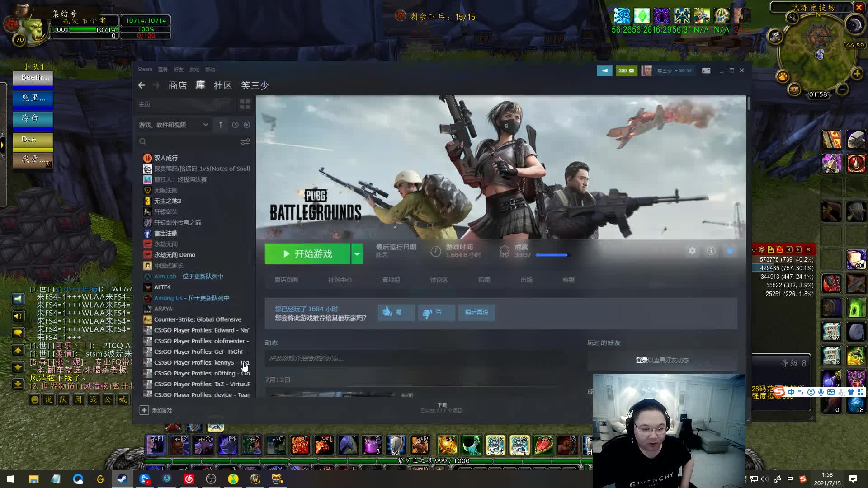Toggle the WoW chat sound speaker button

(18, 316)
